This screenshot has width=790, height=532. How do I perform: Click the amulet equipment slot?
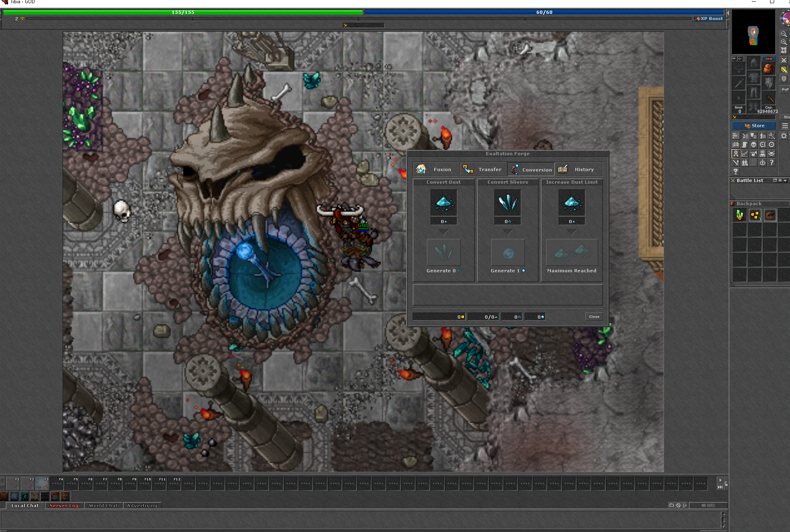739,69
